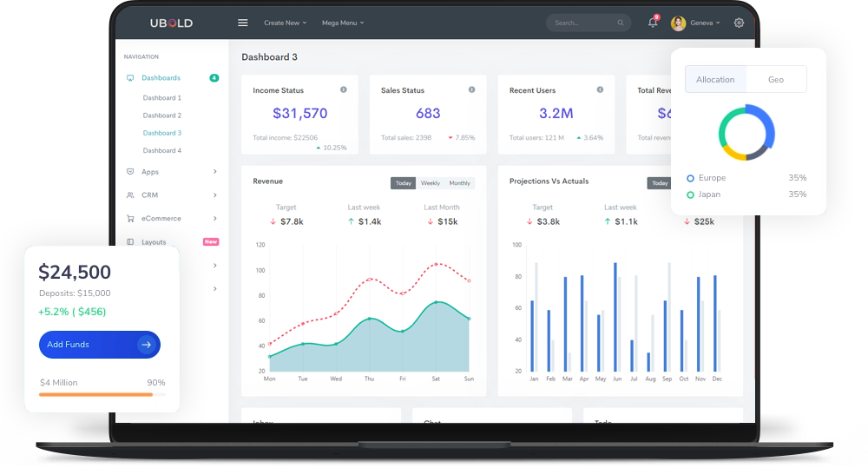Click the Apps icon in sidebar

click(x=130, y=172)
